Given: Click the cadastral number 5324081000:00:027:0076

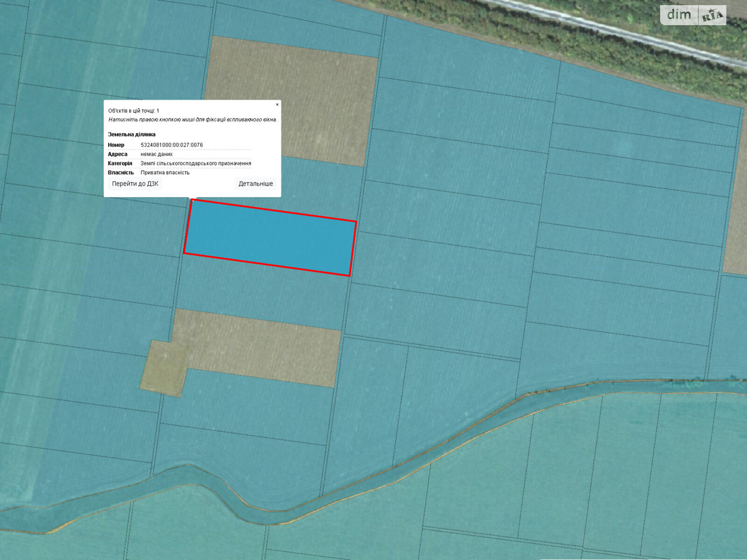Looking at the screenshot, I should coord(171,145).
